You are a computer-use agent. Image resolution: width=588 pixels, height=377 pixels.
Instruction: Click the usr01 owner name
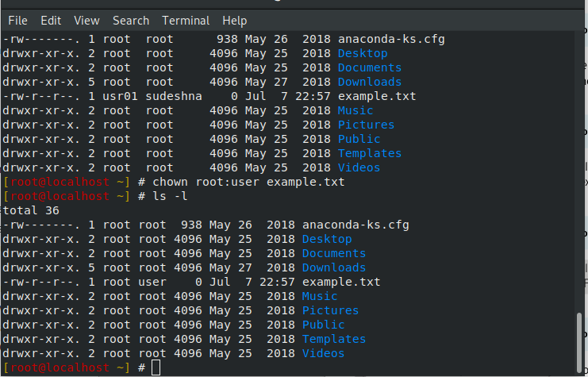(x=120, y=96)
